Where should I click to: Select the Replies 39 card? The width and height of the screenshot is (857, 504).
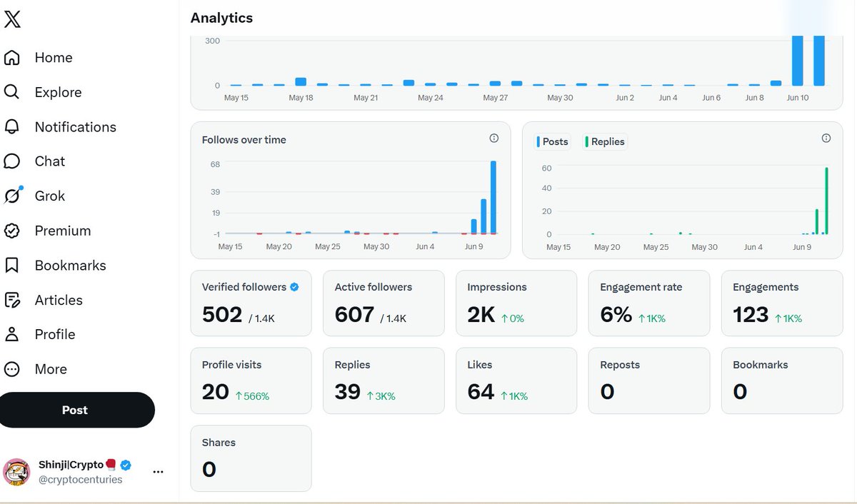click(x=384, y=380)
